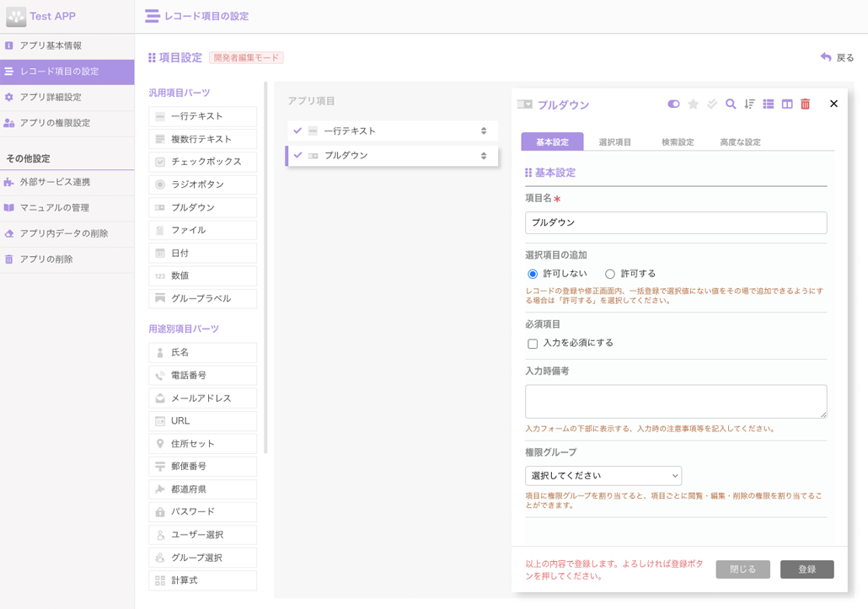
Task: Click the magnifier search icon in header
Action: 731,104
